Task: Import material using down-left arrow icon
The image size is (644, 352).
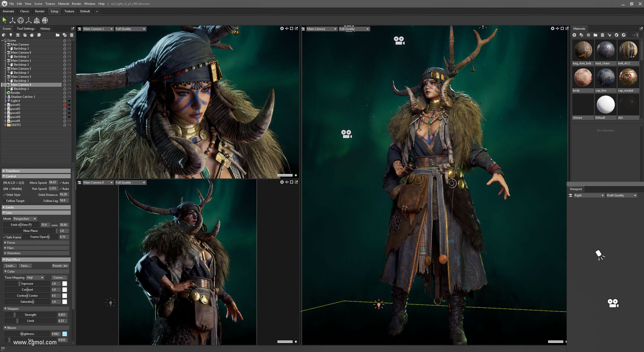Action: [616, 35]
